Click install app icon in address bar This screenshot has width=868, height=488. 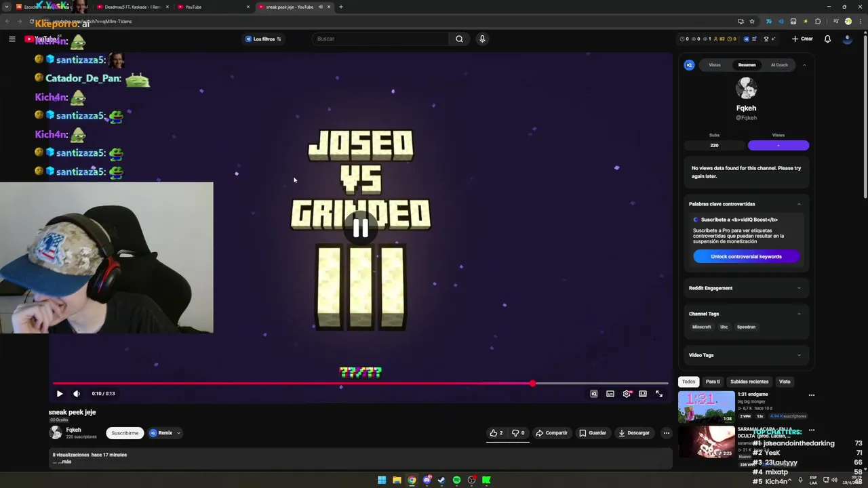(x=741, y=22)
